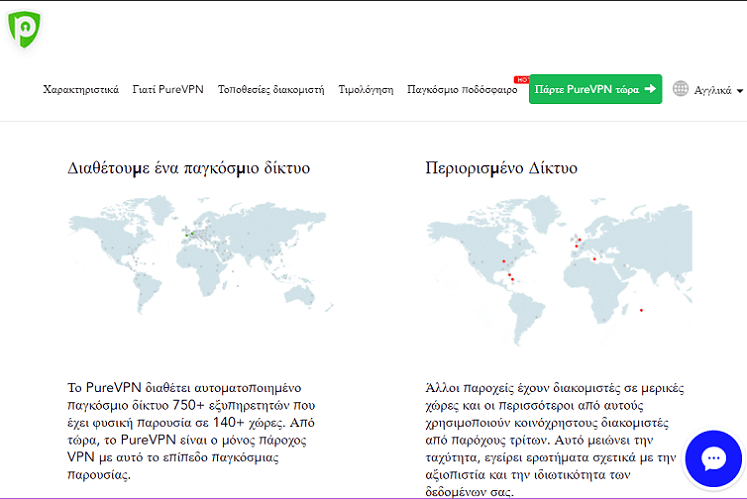Open the Γιατί PureVPN menu item

tap(168, 90)
